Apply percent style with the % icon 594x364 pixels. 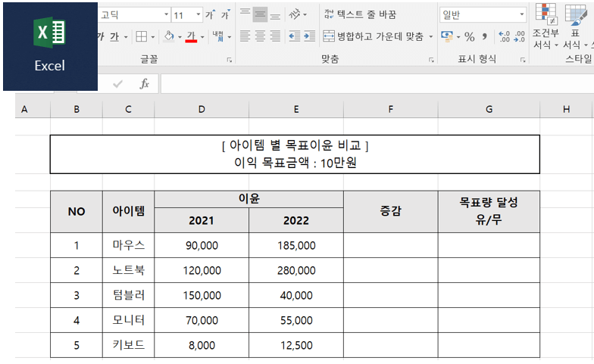[470, 36]
